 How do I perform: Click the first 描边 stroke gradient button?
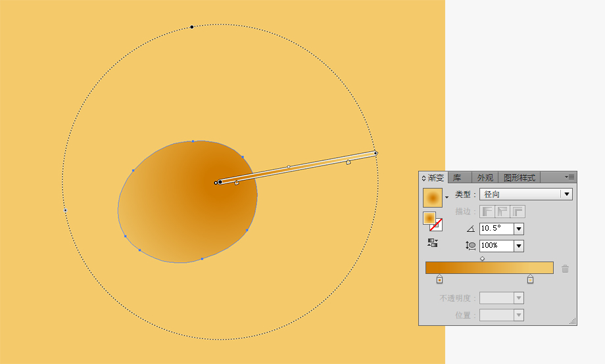click(487, 212)
